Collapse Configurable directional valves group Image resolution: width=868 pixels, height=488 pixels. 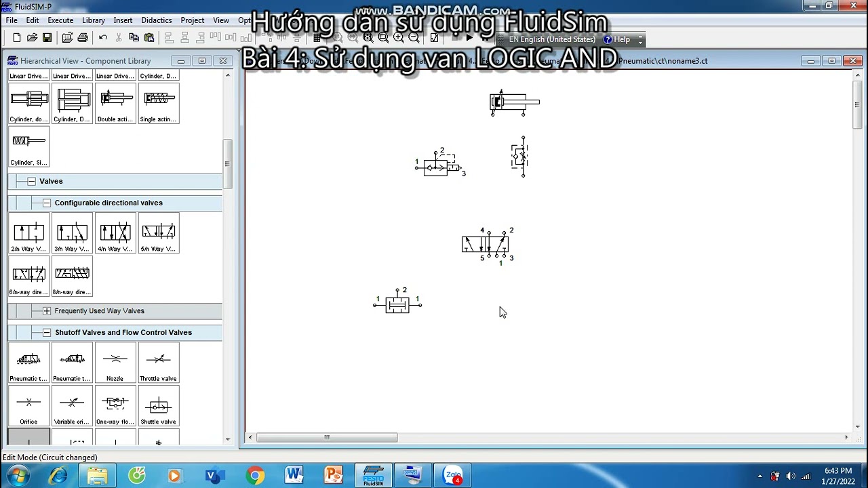tap(46, 203)
